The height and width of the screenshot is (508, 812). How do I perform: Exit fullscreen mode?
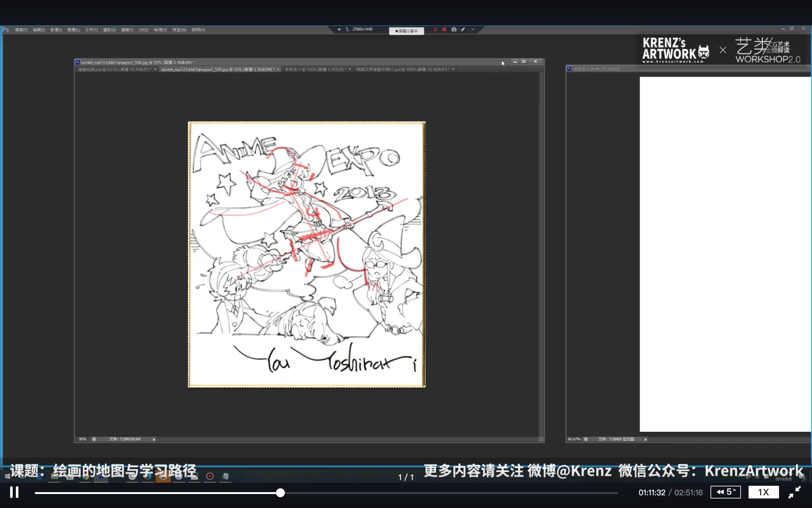click(x=794, y=492)
